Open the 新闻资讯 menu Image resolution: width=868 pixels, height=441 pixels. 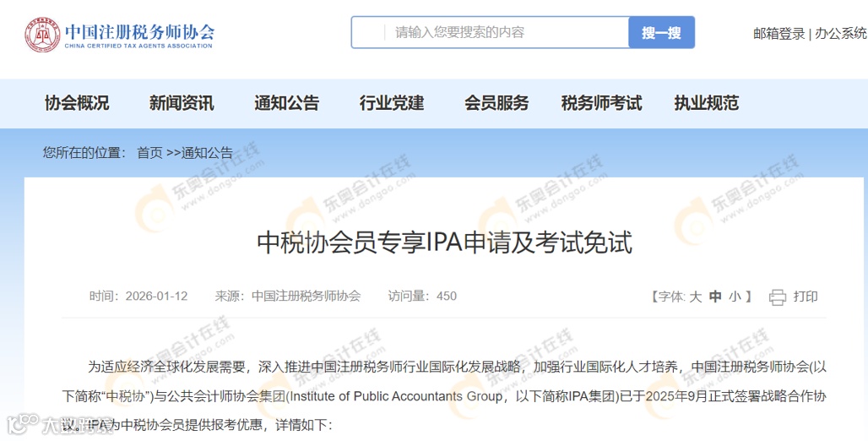tap(182, 103)
